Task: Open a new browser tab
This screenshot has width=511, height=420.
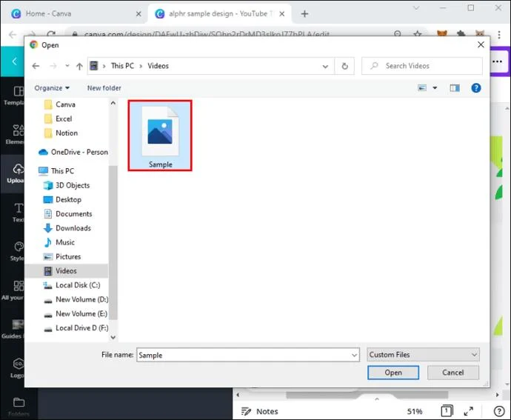Action: pos(304,13)
